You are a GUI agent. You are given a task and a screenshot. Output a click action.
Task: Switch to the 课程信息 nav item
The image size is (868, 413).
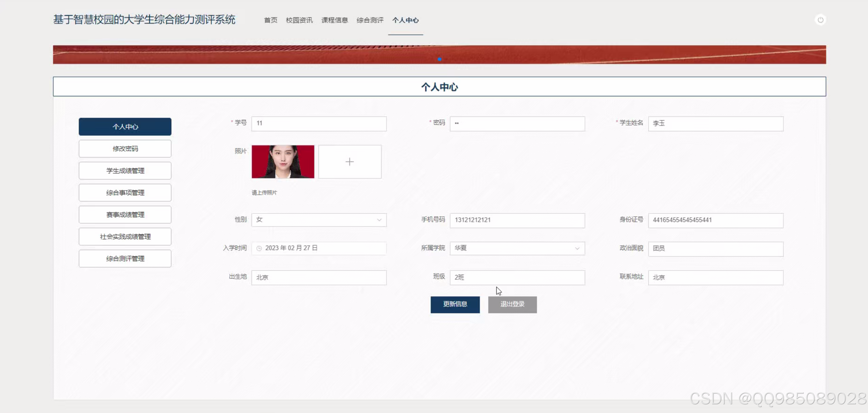click(x=334, y=20)
